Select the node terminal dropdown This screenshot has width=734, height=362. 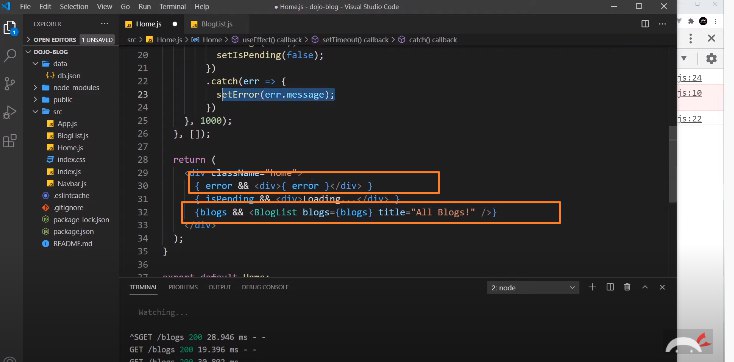(533, 288)
